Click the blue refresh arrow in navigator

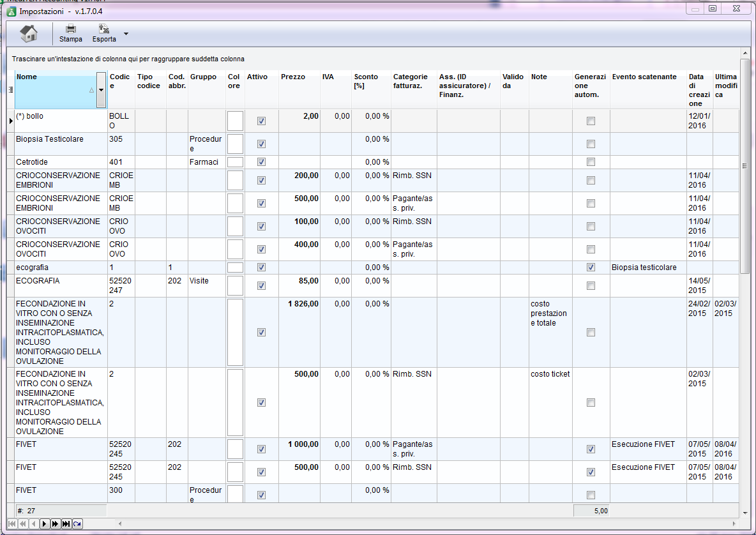point(77,524)
